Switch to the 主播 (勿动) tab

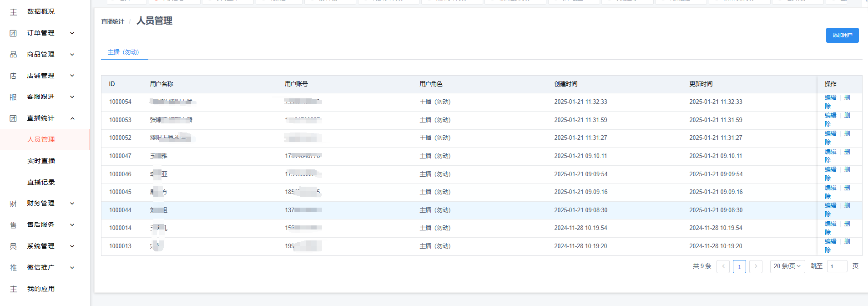point(123,52)
